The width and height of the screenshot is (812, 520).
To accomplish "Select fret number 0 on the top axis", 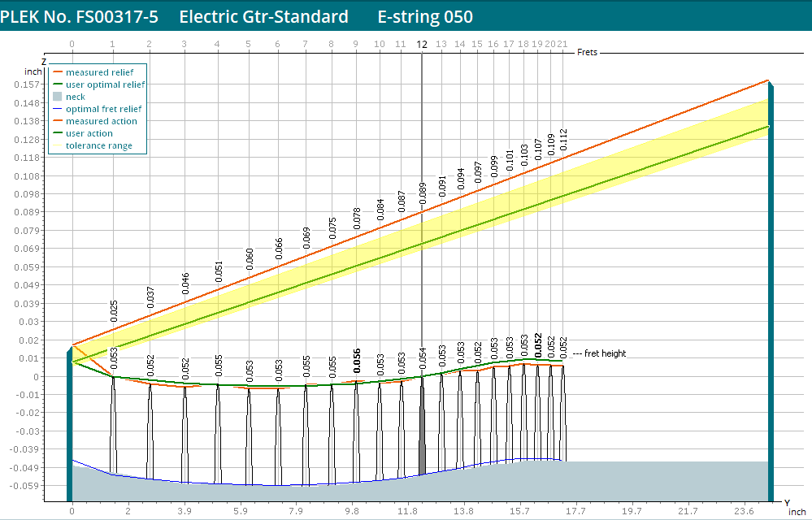I will pyautogui.click(x=72, y=44).
